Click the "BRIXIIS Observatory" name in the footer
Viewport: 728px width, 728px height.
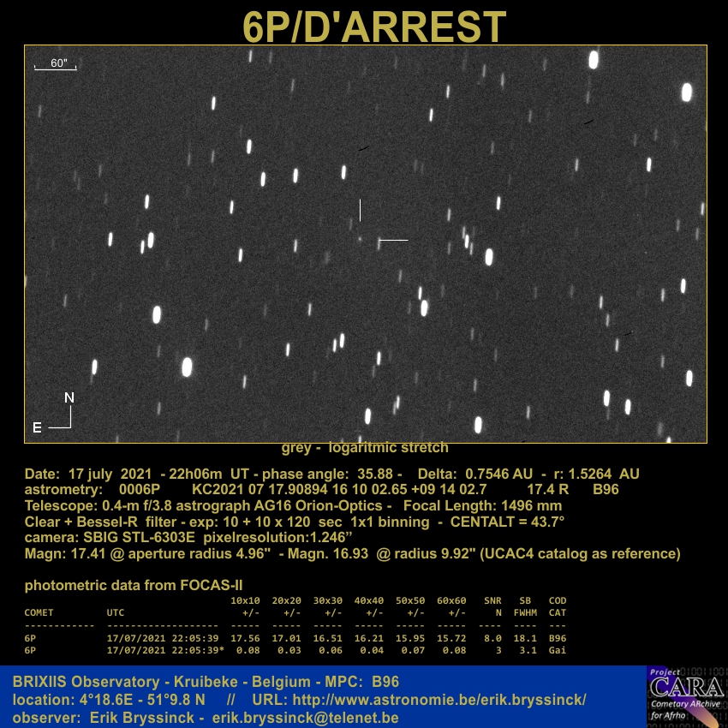pos(86,682)
